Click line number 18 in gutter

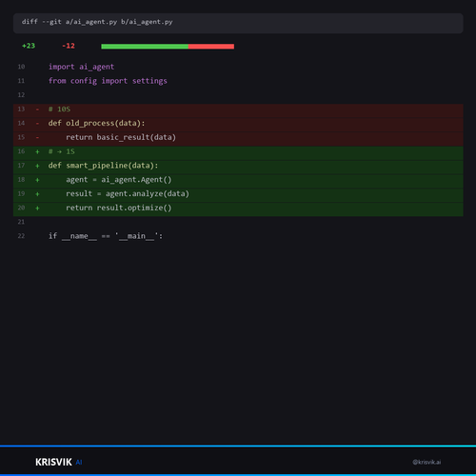[x=21, y=180]
